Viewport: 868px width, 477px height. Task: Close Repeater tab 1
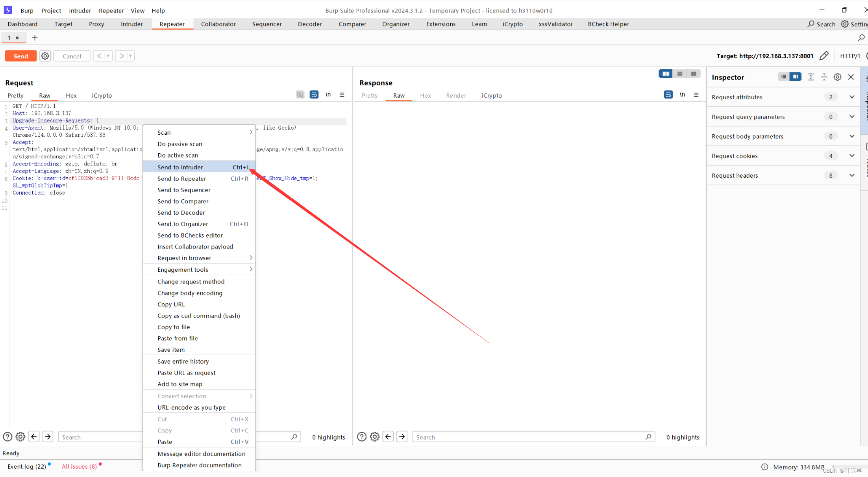(x=17, y=38)
